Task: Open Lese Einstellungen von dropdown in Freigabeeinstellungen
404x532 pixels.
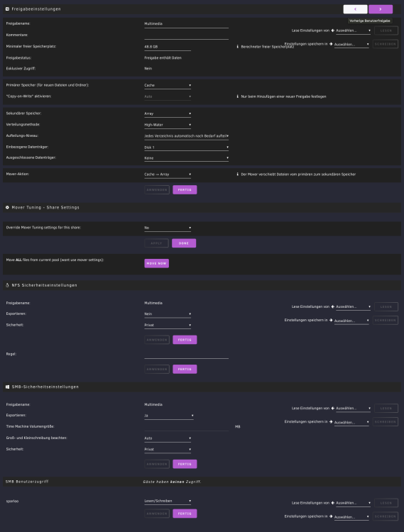Action: pos(354,31)
